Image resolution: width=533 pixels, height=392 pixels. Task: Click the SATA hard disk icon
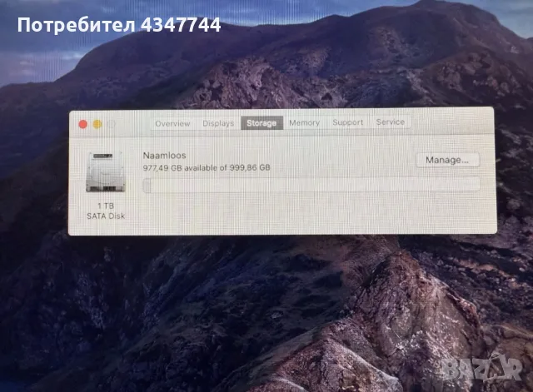coord(106,172)
